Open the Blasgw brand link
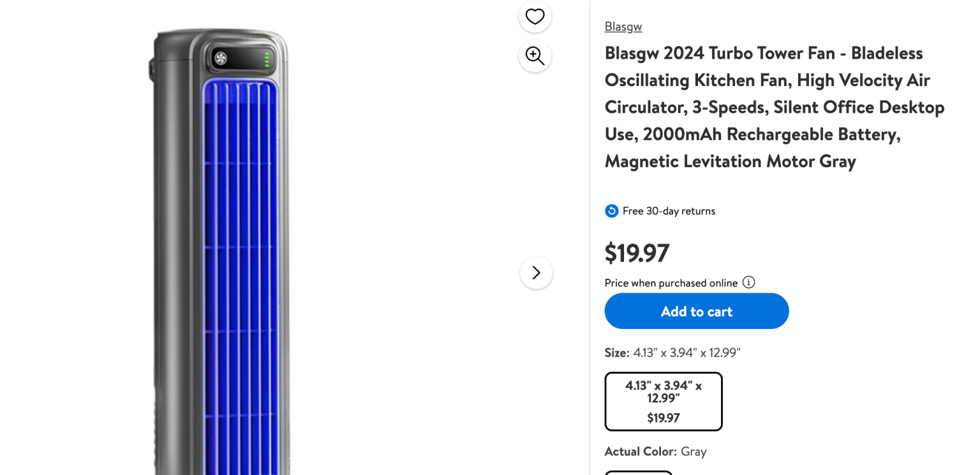This screenshot has height=475, width=980. click(623, 26)
